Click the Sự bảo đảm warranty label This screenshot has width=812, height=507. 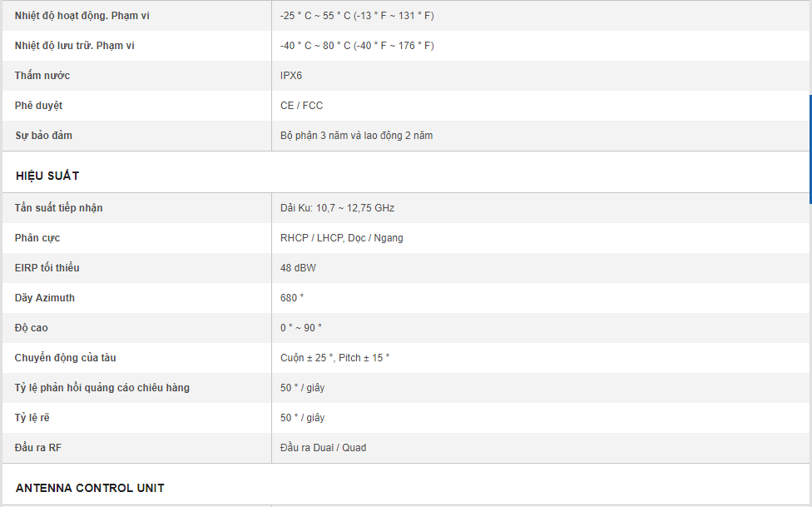pos(43,136)
